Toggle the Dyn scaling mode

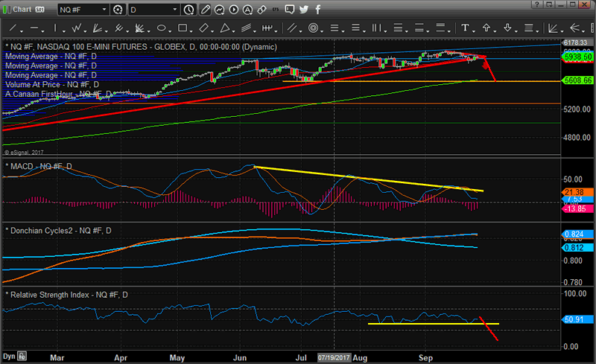pos(10,357)
